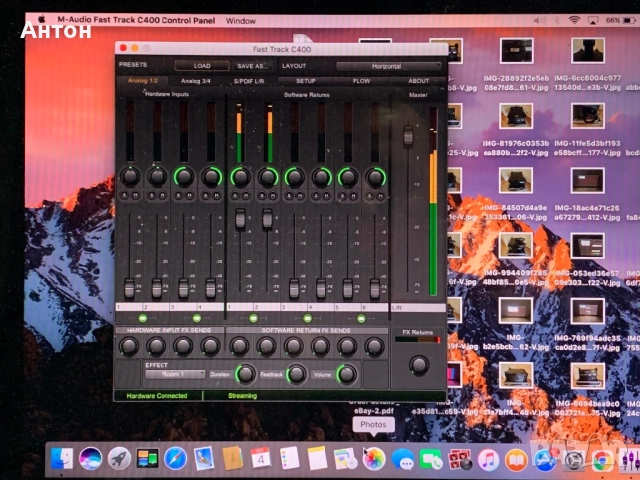Open Mission Control from the dock
Viewport: 640px width, 480px height.
tap(147, 458)
